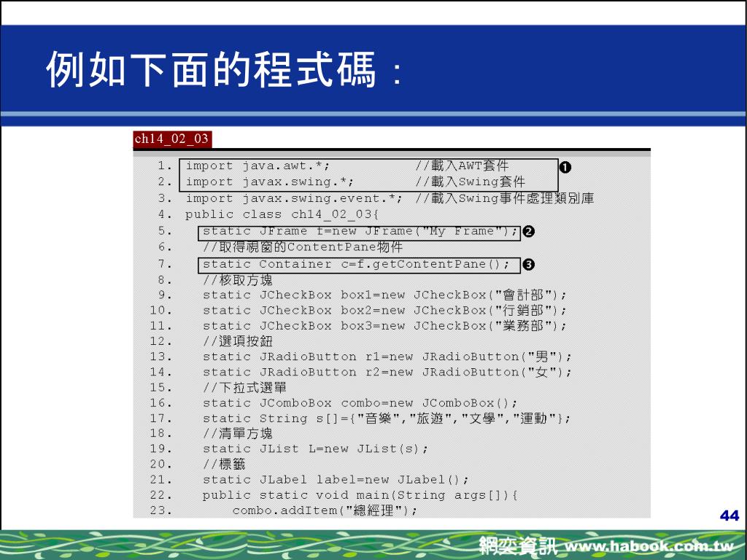Click page number 44
This screenshot has width=747, height=560.
pyautogui.click(x=729, y=516)
